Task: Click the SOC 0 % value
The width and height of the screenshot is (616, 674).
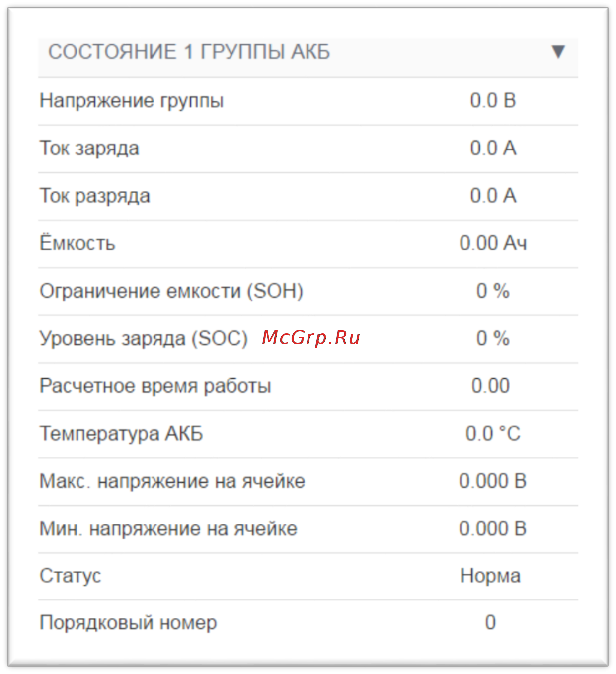Action: 493,338
